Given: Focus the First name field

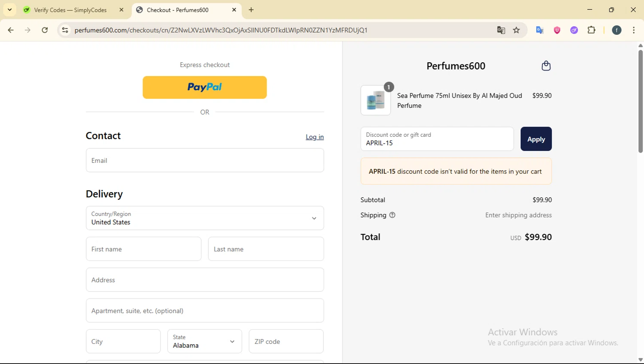Looking at the screenshot, I should (x=143, y=249).
